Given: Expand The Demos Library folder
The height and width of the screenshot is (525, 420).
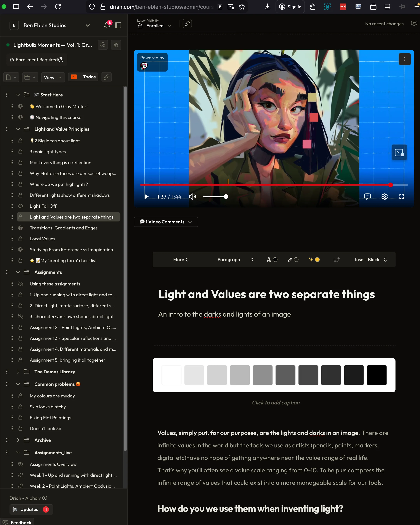Looking at the screenshot, I should (18, 372).
